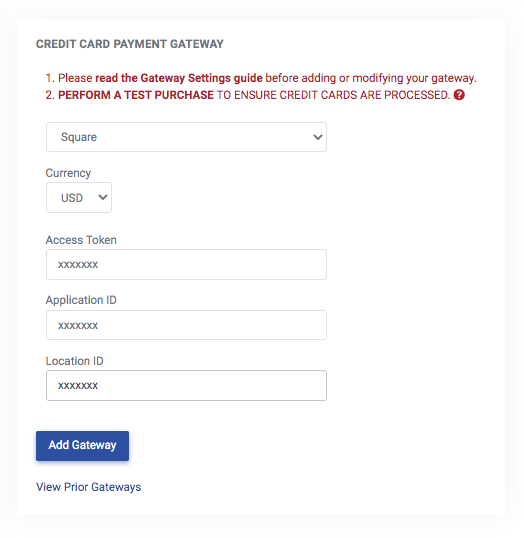The height and width of the screenshot is (538, 524).
Task: Click the text before adding or modifying your gateway
Action: 371,78
